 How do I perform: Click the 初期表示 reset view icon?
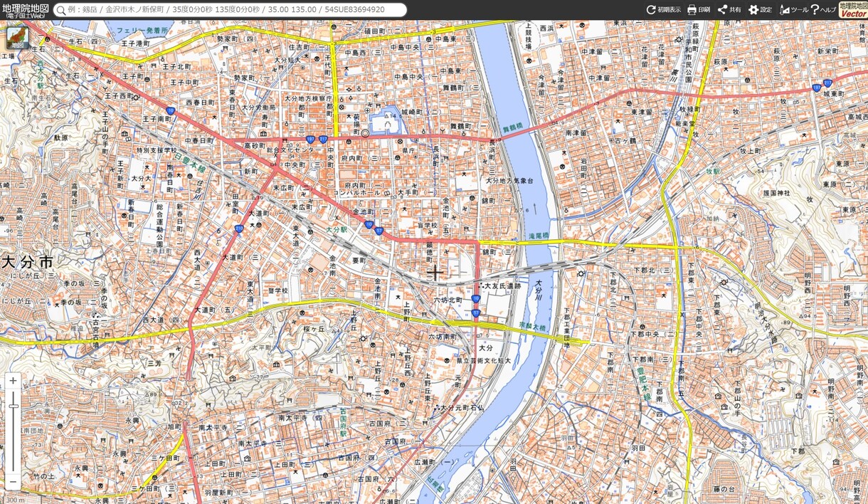663,10
